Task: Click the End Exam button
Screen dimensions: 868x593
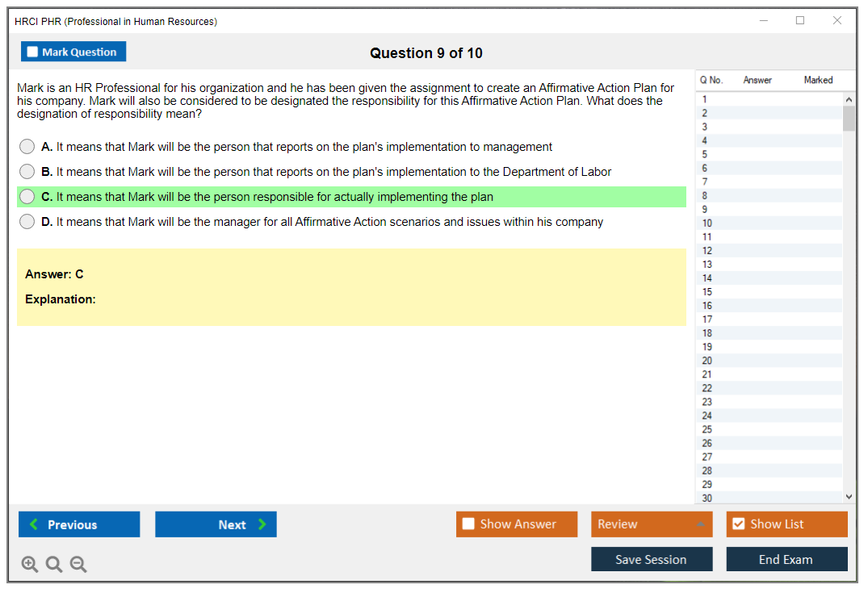Action: (x=786, y=559)
